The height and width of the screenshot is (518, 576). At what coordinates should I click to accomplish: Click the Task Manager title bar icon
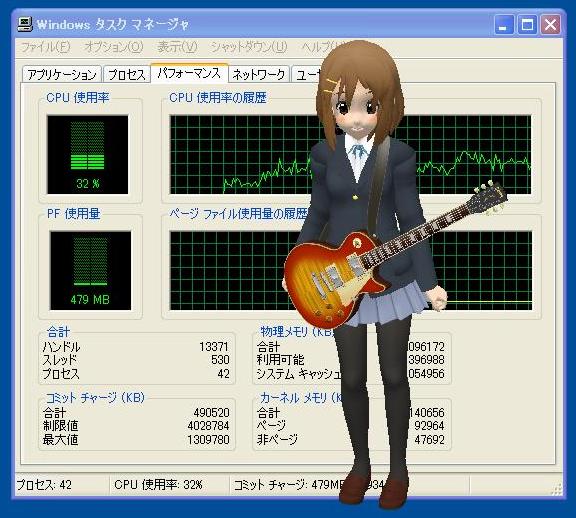(25, 24)
